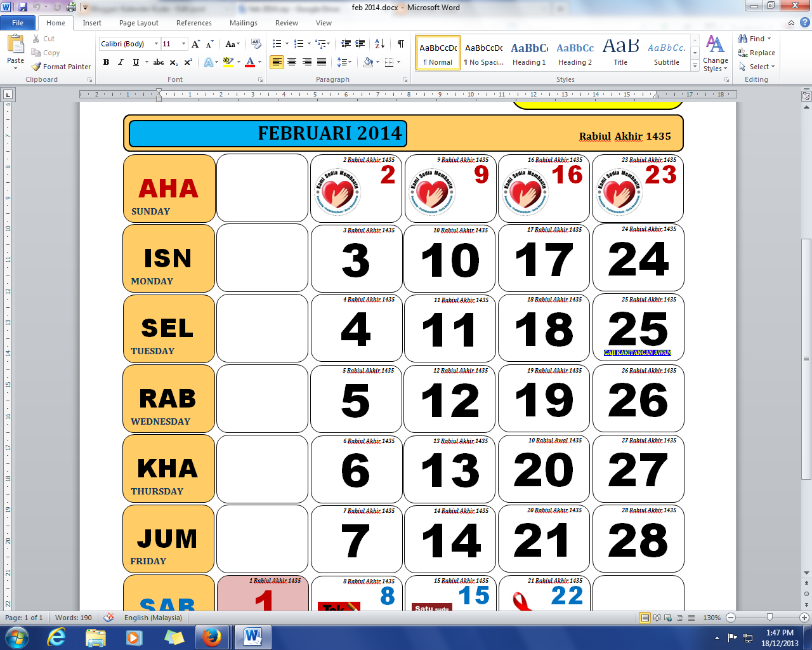Open the Change Case dropdown
Image resolution: width=812 pixels, height=650 pixels.
232,44
